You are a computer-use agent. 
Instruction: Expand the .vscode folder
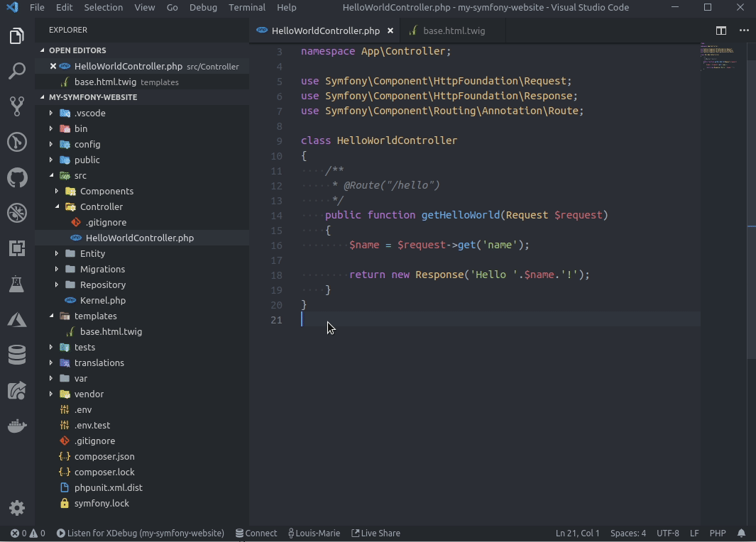51,113
